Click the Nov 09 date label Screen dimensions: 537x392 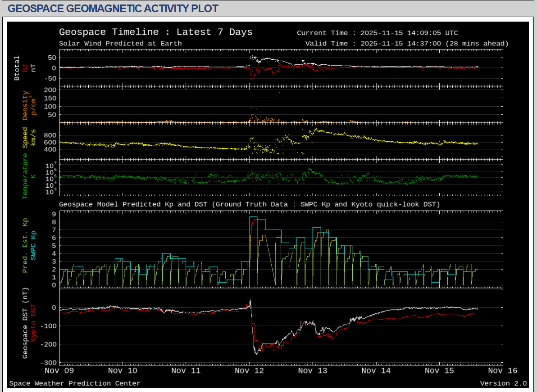(59, 371)
